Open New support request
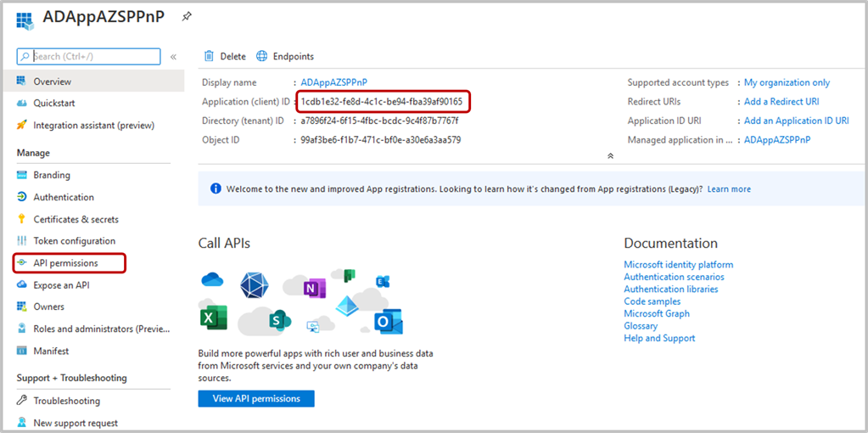 [76, 423]
